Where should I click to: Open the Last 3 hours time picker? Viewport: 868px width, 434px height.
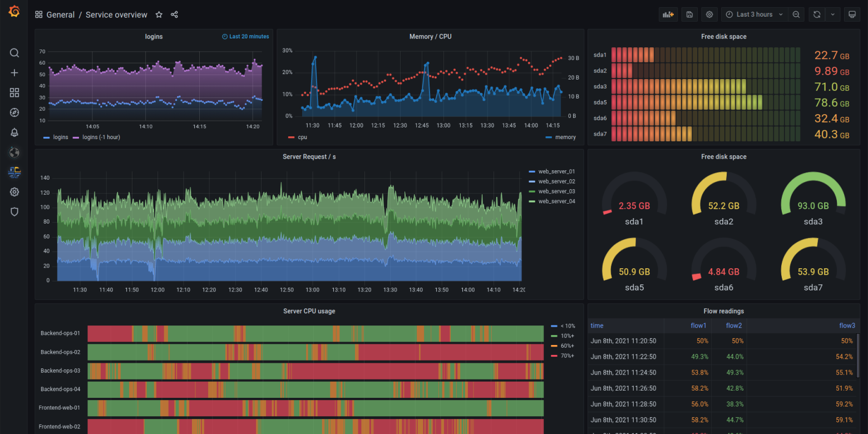click(754, 14)
